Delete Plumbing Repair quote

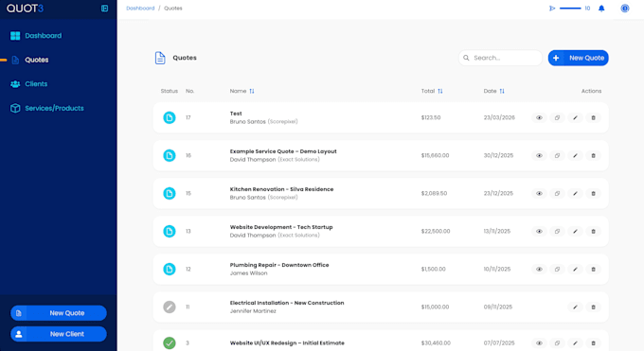click(594, 270)
